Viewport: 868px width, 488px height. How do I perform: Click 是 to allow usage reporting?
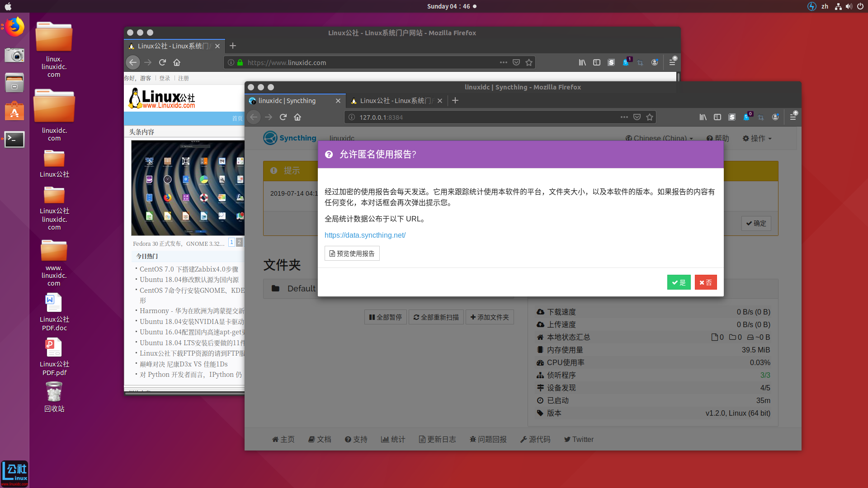679,282
